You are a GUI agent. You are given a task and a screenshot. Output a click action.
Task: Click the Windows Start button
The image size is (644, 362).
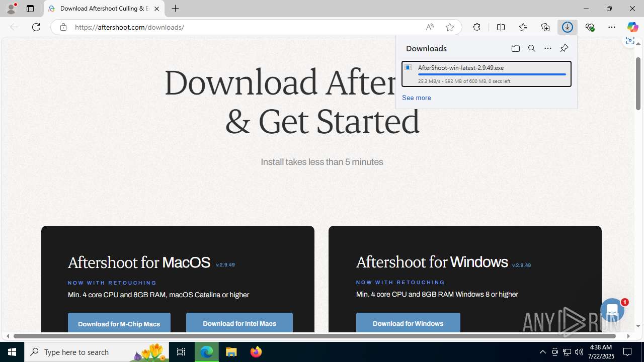[x=12, y=352]
